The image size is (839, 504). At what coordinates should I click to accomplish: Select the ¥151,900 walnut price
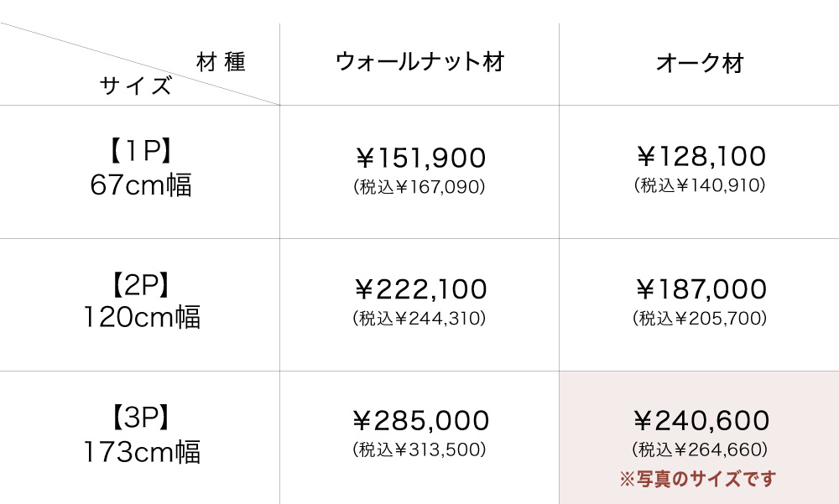tap(419, 158)
